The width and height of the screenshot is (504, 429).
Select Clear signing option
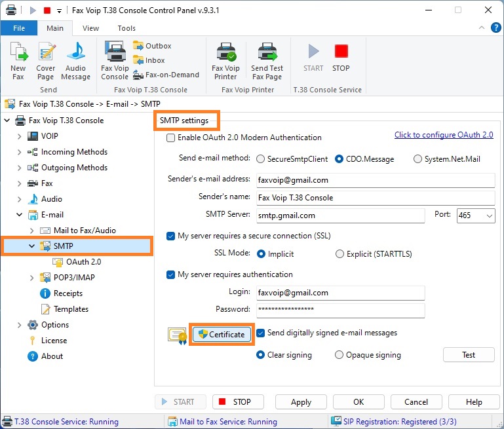pyautogui.click(x=261, y=355)
